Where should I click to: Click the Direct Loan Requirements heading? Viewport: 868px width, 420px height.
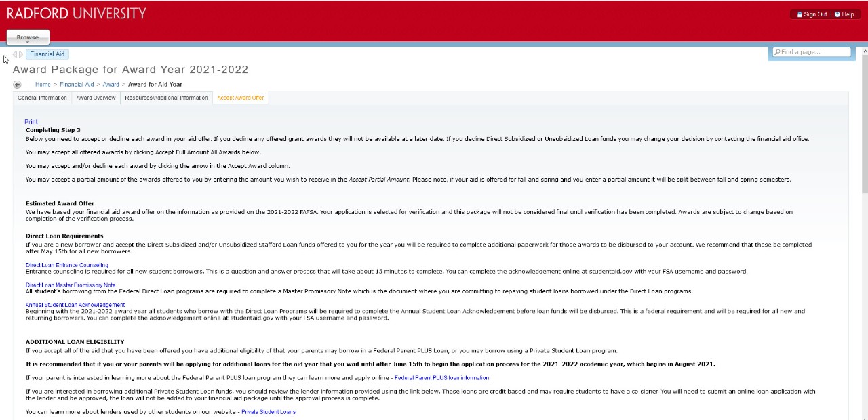click(64, 236)
